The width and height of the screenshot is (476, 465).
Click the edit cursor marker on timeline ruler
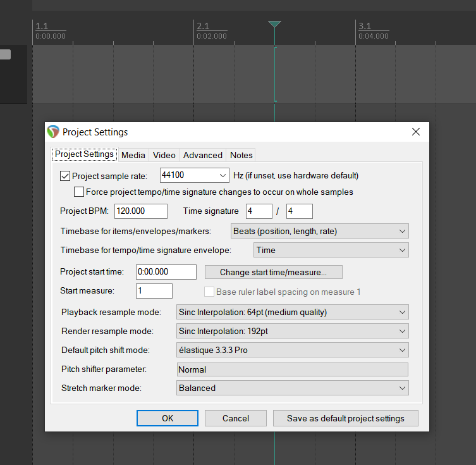(274, 24)
